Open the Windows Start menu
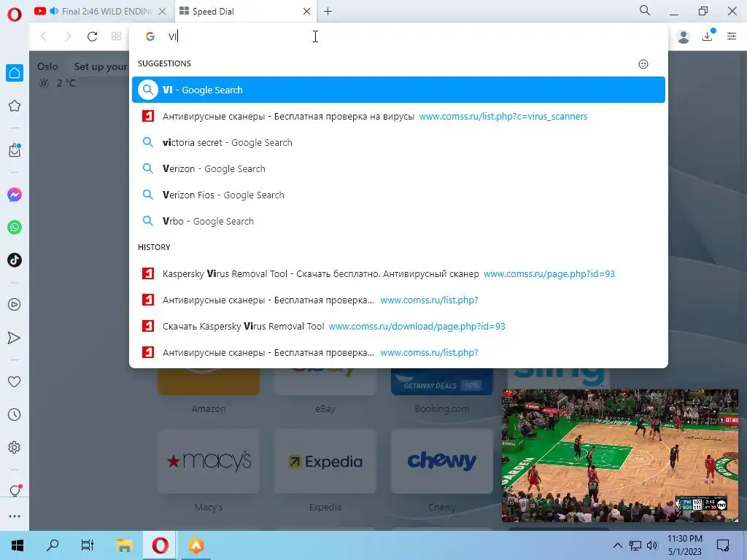The image size is (747, 560). pyautogui.click(x=18, y=545)
